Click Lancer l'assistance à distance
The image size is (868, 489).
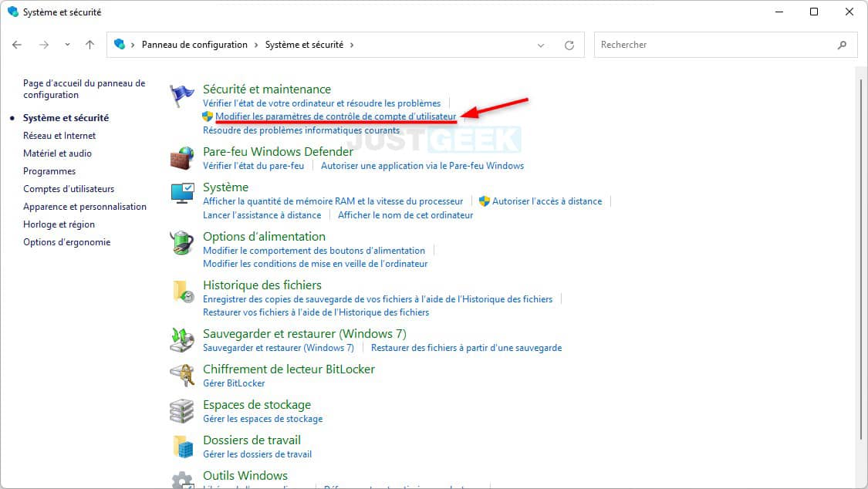click(x=262, y=214)
